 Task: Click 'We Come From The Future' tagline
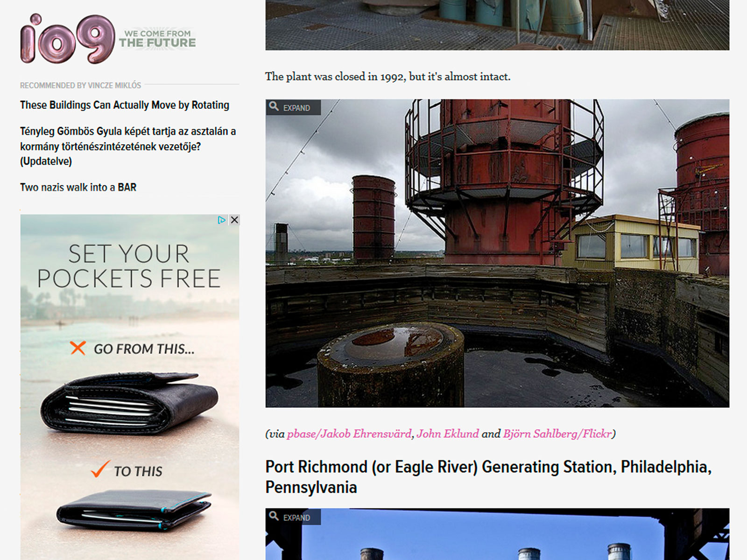pos(157,39)
